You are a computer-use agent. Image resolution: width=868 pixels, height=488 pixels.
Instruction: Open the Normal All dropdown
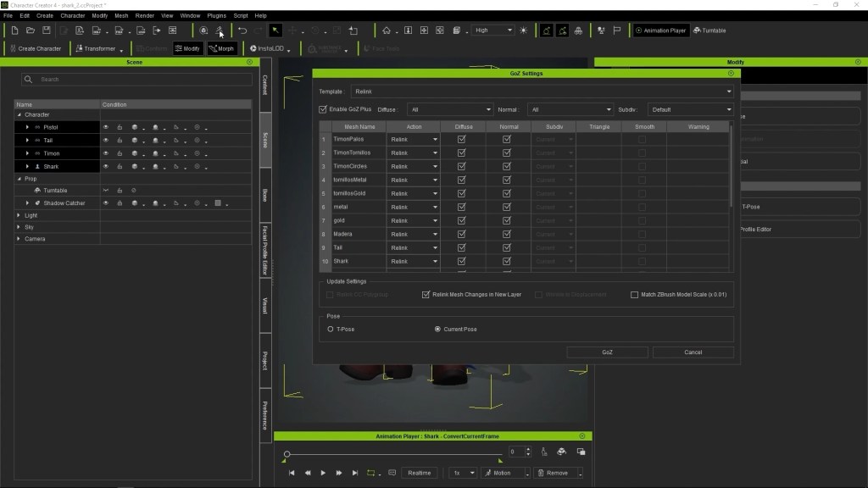pos(570,109)
